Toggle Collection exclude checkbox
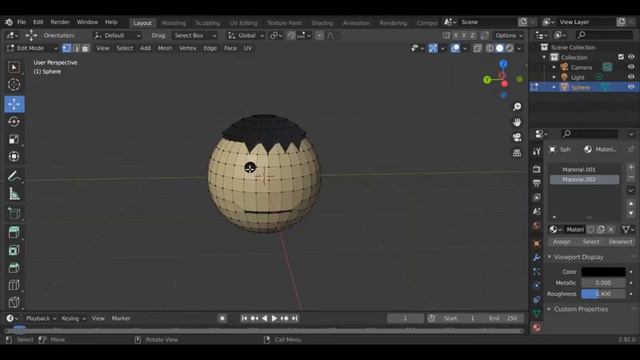Viewport: 640px width, 360px height. [621, 57]
